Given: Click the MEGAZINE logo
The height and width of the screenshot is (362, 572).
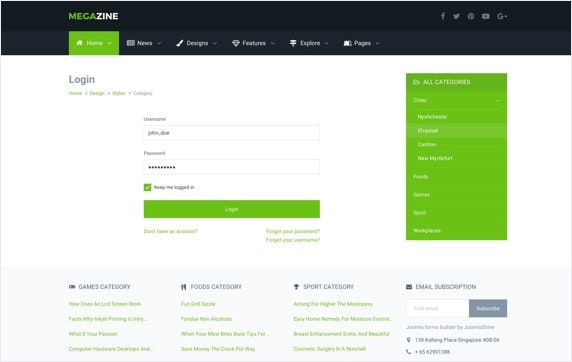Looking at the screenshot, I should (93, 16).
